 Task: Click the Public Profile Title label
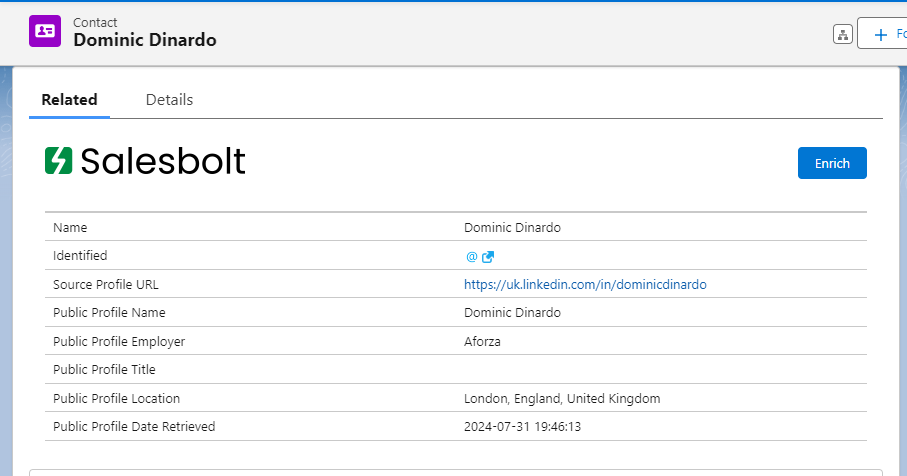click(x=104, y=370)
